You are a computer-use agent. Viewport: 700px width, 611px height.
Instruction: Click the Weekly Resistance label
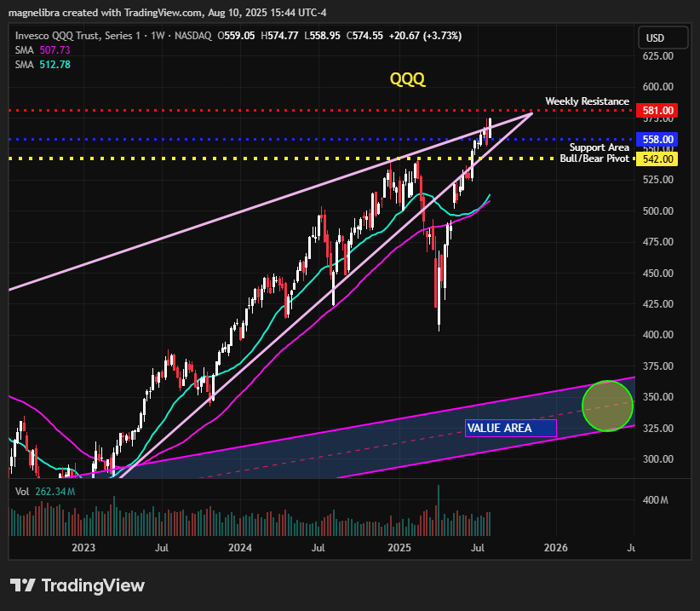(587, 101)
